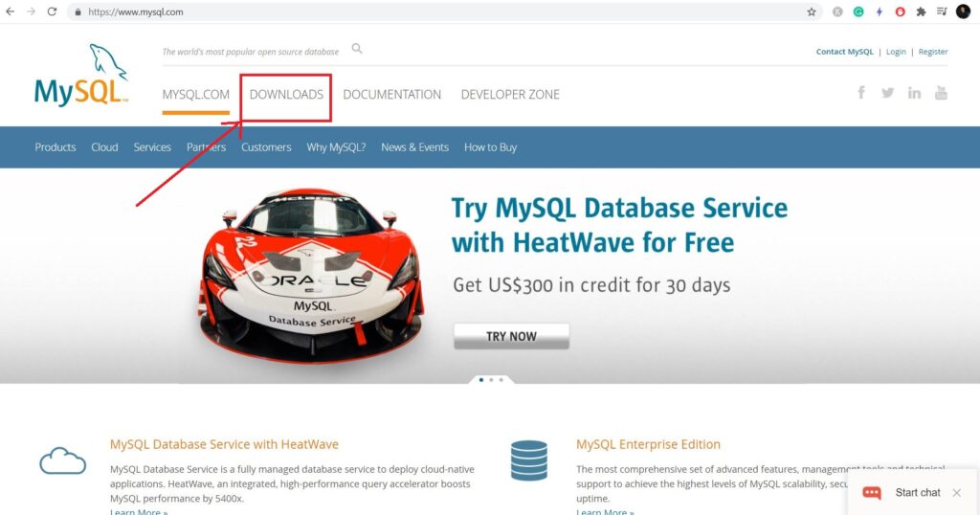The height and width of the screenshot is (515, 980).
Task: Open the DOCUMENTATION tab
Action: click(391, 95)
